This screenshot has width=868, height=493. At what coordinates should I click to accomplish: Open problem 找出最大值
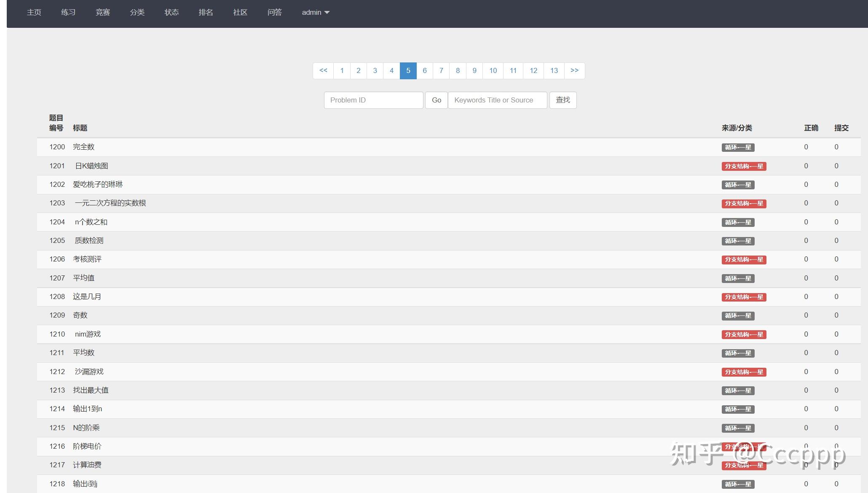[91, 391]
